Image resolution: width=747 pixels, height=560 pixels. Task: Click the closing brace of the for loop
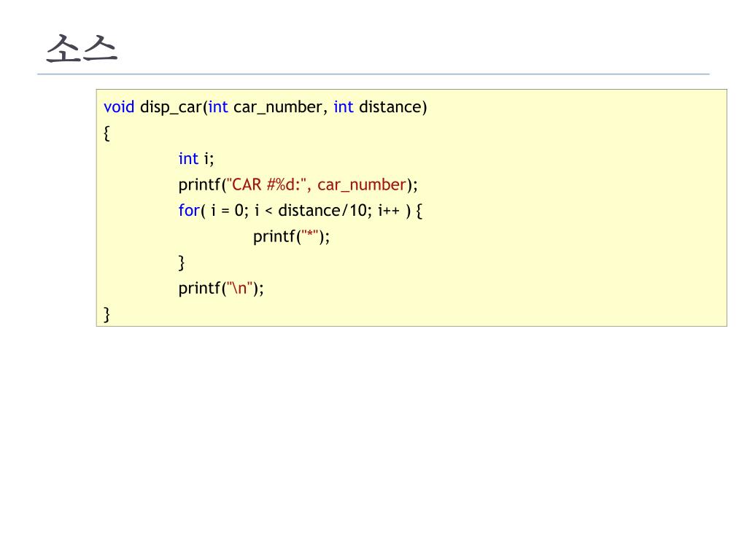coord(181,262)
